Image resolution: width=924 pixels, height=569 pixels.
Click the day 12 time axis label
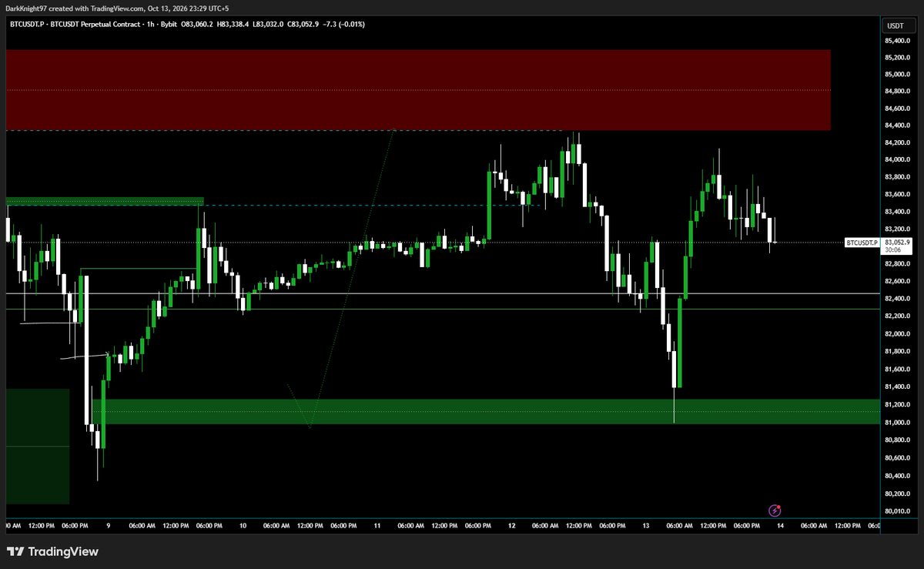tap(511, 526)
